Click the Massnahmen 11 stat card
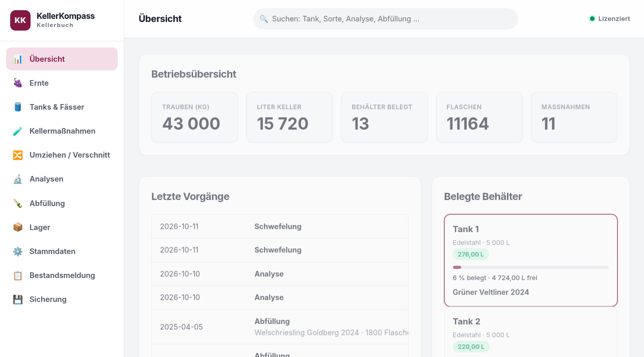Image resolution: width=644 pixels, height=357 pixels. [574, 117]
